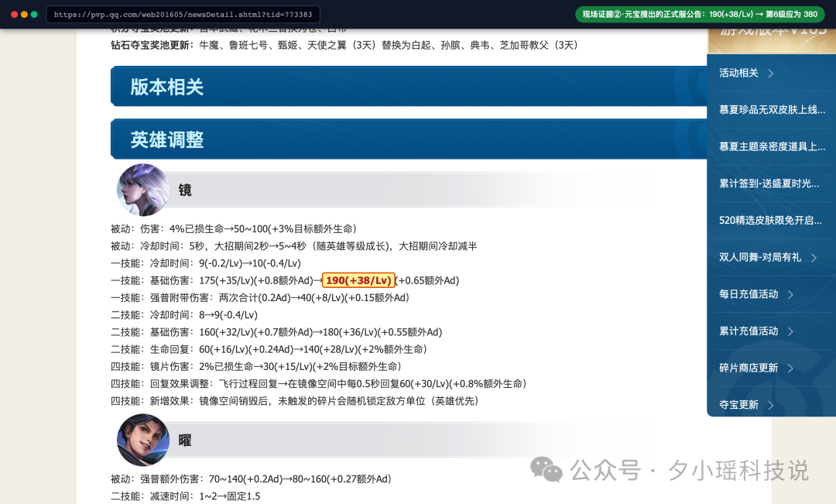Jump to 累计充值活动 section
The width and height of the screenshot is (836, 504).
(x=749, y=331)
